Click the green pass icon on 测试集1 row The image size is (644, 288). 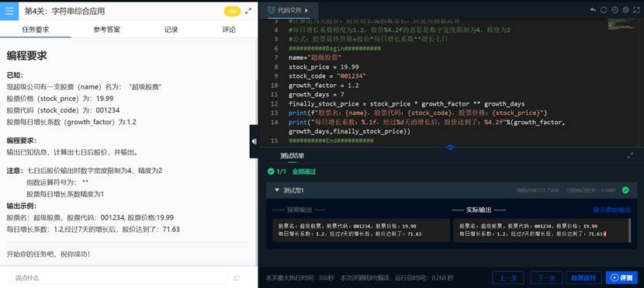[625, 190]
